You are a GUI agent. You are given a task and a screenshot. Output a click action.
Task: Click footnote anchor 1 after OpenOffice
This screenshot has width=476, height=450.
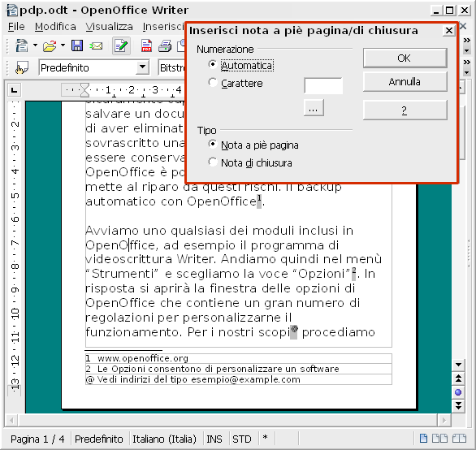click(259, 201)
